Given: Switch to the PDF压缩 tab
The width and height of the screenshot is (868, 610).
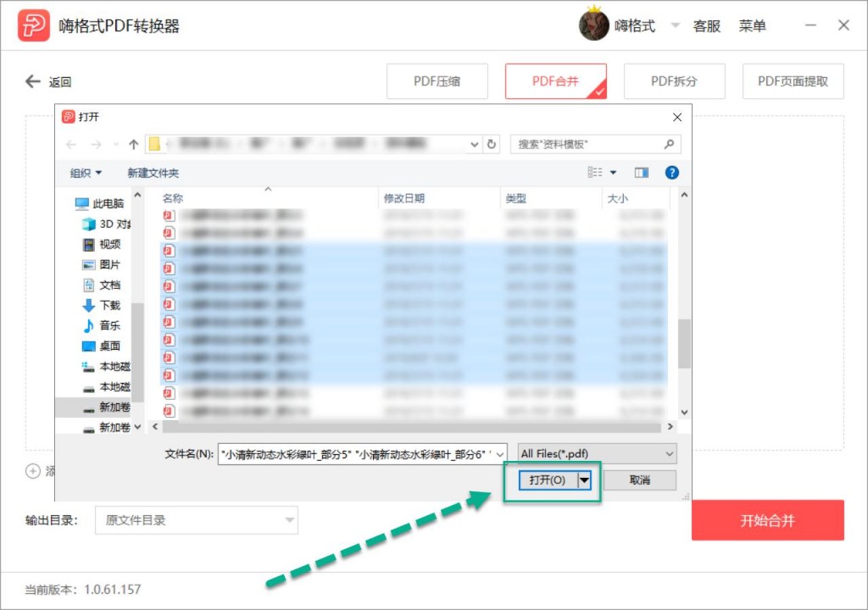Looking at the screenshot, I should (x=437, y=81).
